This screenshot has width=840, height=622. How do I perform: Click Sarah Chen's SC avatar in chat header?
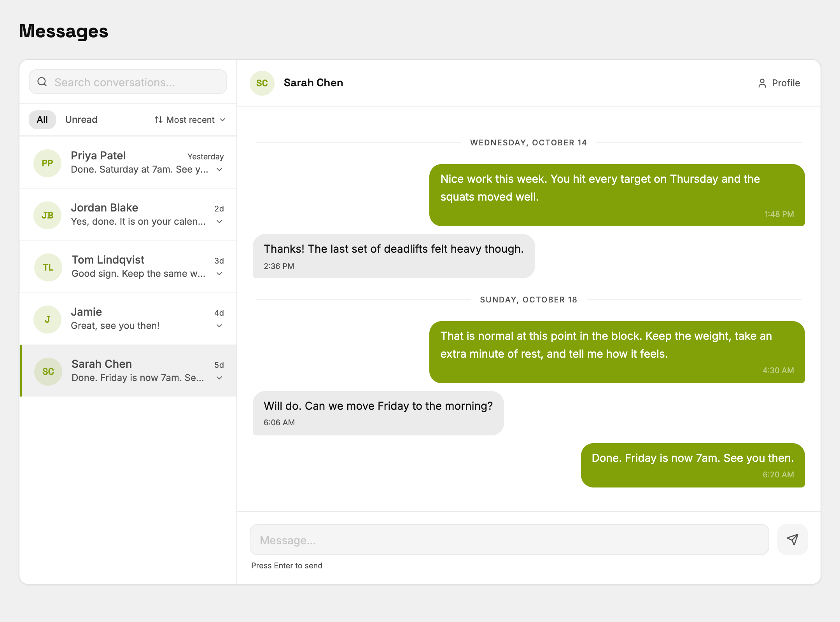[262, 83]
